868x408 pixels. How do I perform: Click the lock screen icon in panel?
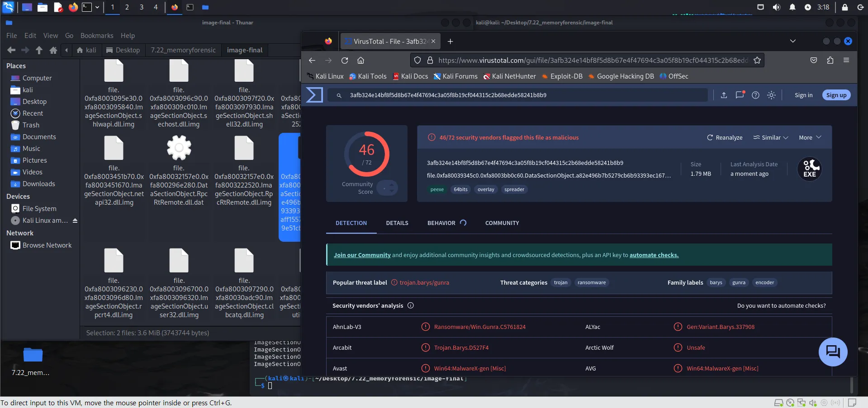pos(844,7)
